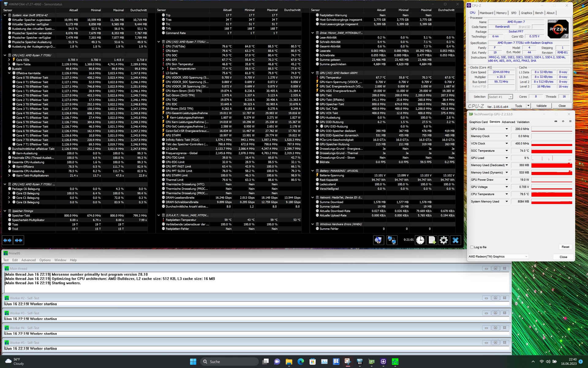Click the reset clock icon in HWiNFO
Viewport: 588px width, 368px height.
pos(420,240)
